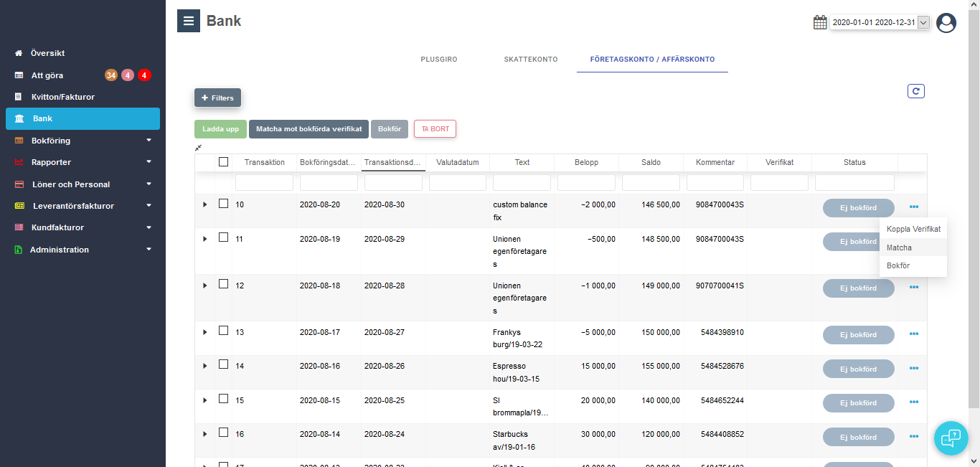Viewport: 980px width, 467px height.
Task: Tick the checkbox for transaction 13
Action: point(223,331)
